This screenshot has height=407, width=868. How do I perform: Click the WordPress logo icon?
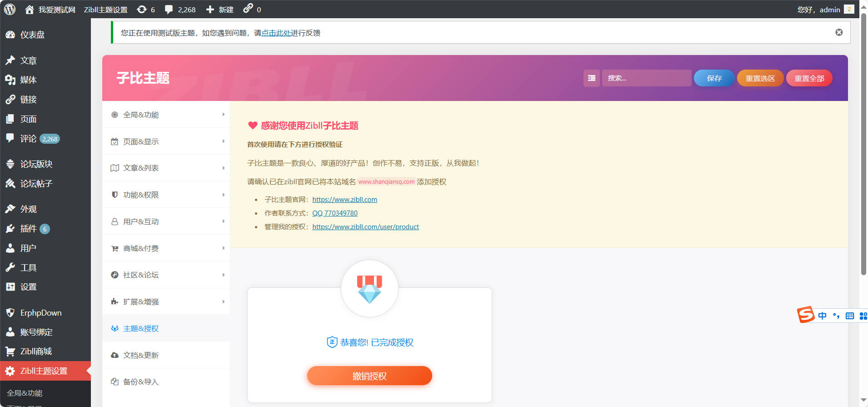[10, 9]
